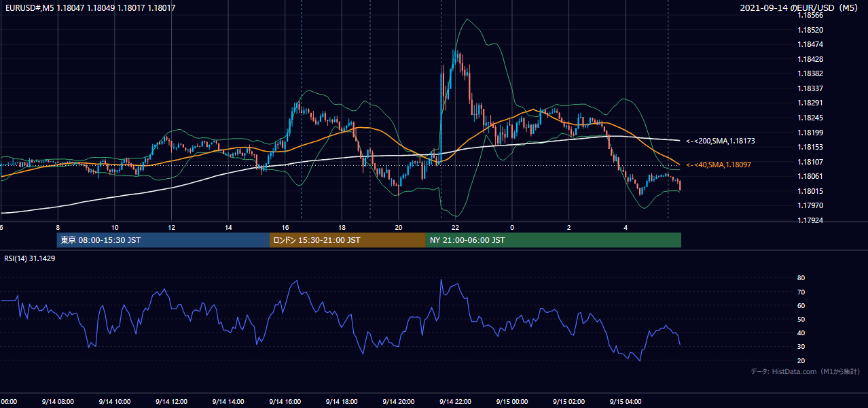Image resolution: width=868 pixels, height=408 pixels.
Task: Click the RSI scale value 20
Action: pyautogui.click(x=801, y=360)
